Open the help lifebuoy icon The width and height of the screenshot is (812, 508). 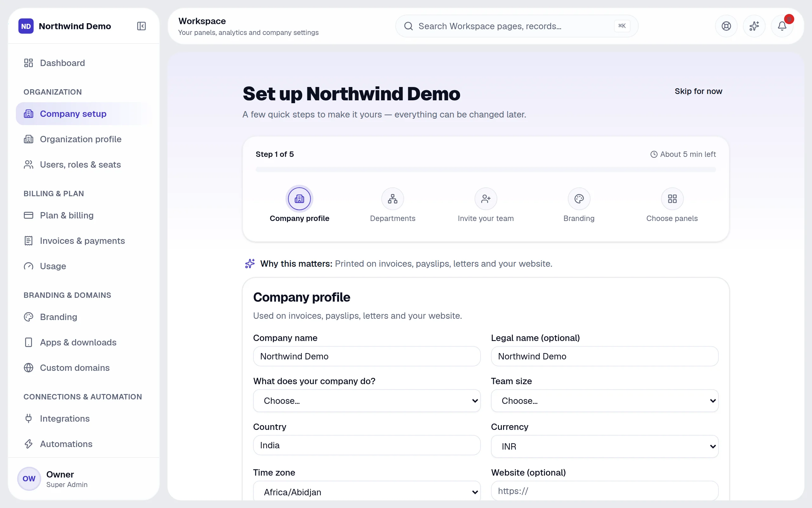coord(726,26)
